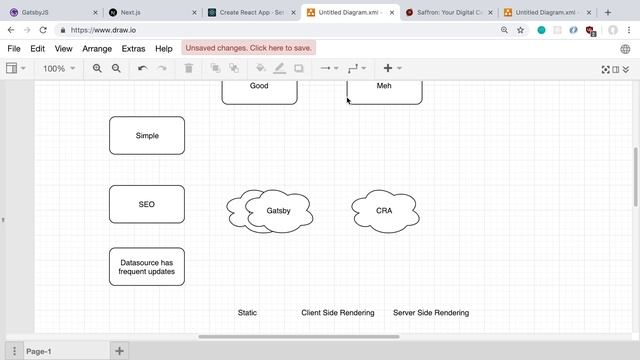Add a new page with plus button
The image size is (640, 360).
tap(119, 351)
